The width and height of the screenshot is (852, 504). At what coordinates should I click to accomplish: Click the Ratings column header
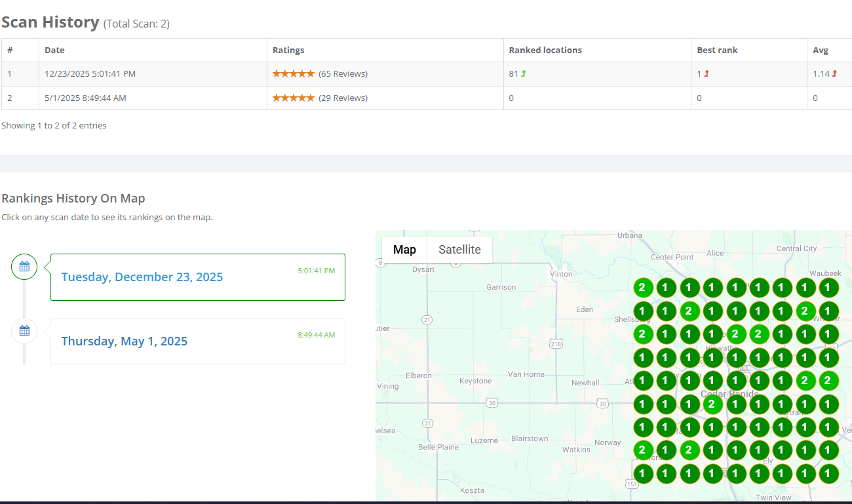click(x=288, y=50)
